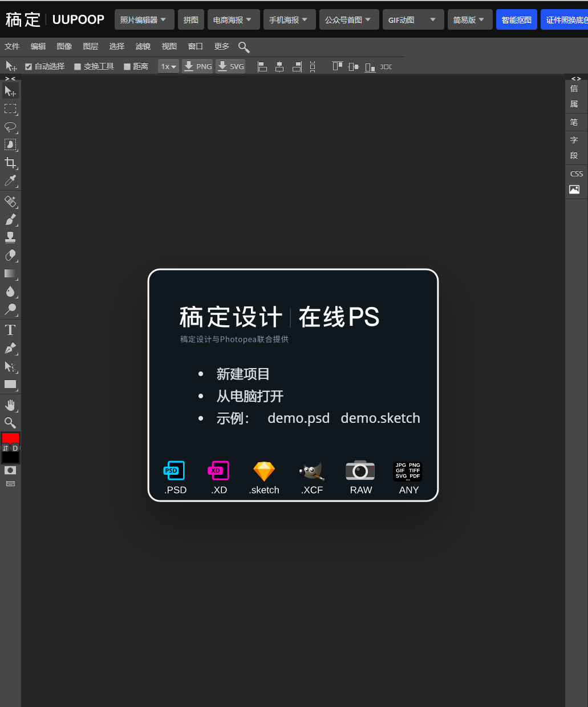The height and width of the screenshot is (707, 588).
Task: Open the 公众号首图 dropdown
Action: click(349, 19)
